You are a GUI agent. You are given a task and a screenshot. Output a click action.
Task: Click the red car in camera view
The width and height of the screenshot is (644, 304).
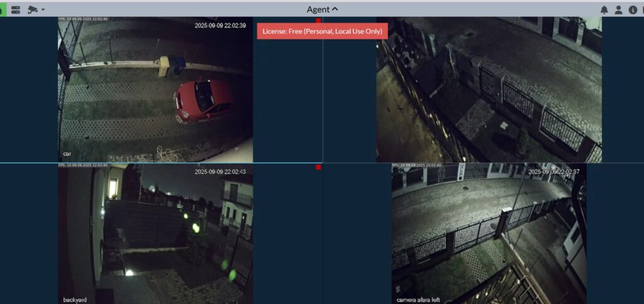[x=201, y=99]
